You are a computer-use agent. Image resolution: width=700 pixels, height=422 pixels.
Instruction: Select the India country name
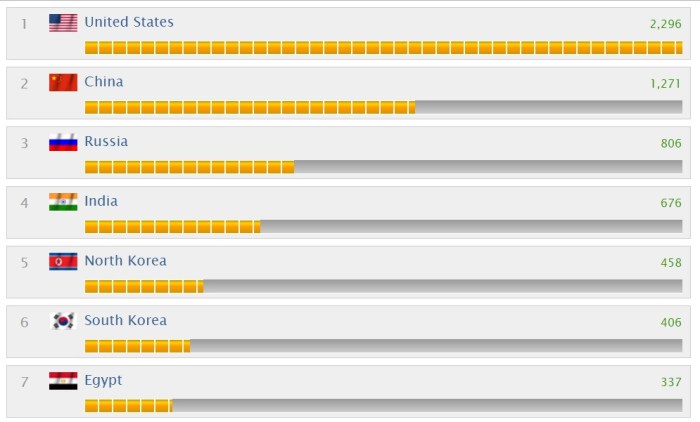pyautogui.click(x=101, y=201)
